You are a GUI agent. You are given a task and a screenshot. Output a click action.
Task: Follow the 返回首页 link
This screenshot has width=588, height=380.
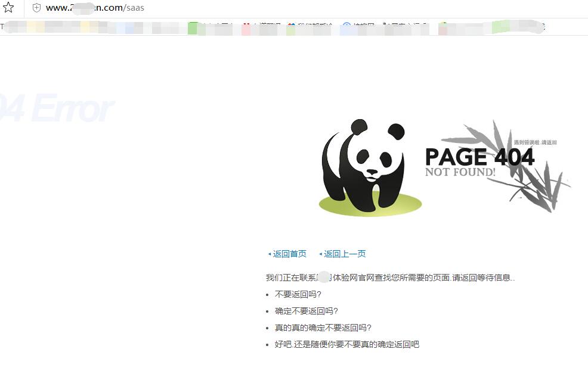(289, 254)
